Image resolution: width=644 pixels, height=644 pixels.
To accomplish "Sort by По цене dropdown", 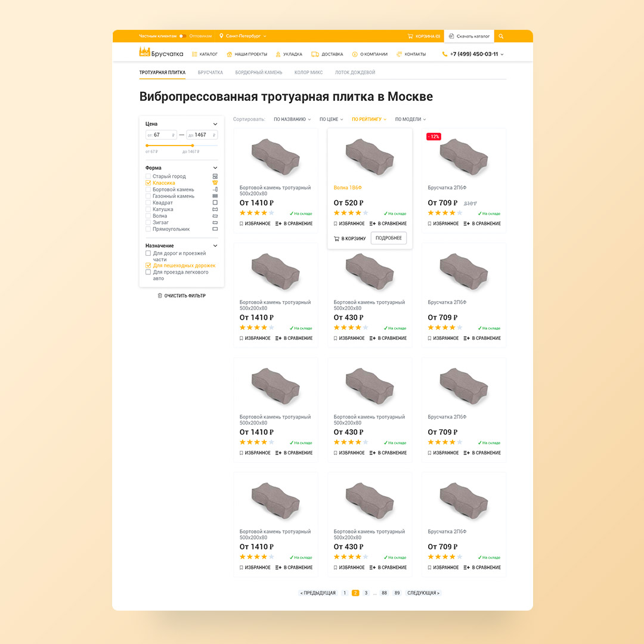I will 331,119.
